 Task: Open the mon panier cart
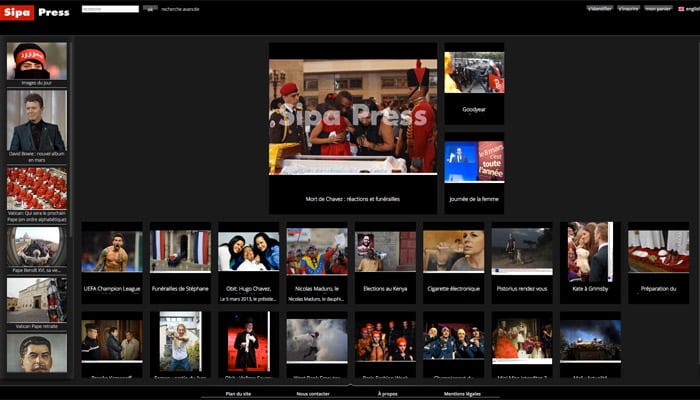click(x=657, y=8)
